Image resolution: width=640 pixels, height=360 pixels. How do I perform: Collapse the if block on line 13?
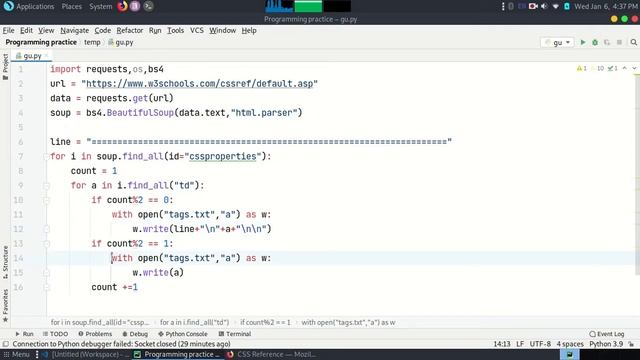(46, 244)
